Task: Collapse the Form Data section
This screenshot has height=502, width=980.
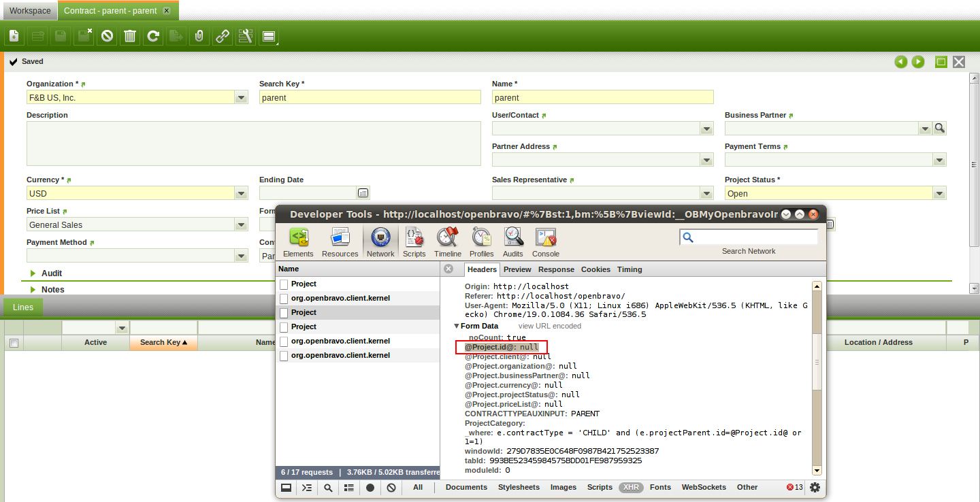Action: 457,327
